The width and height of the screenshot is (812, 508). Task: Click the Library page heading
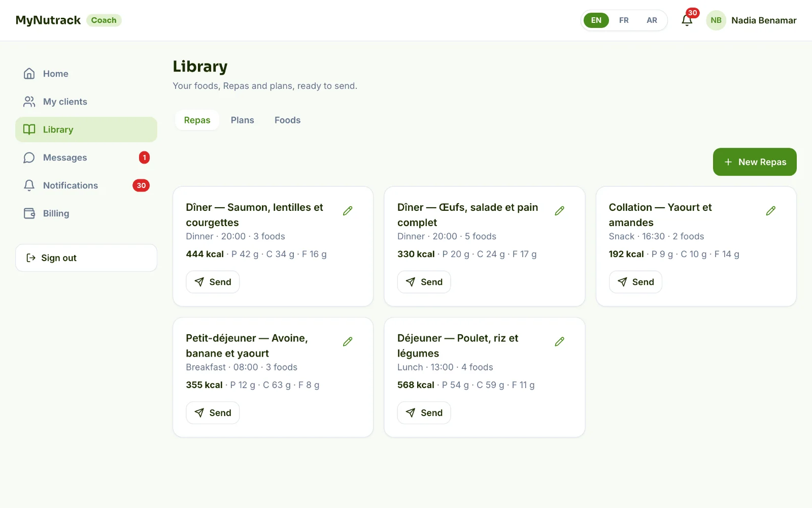click(200, 67)
